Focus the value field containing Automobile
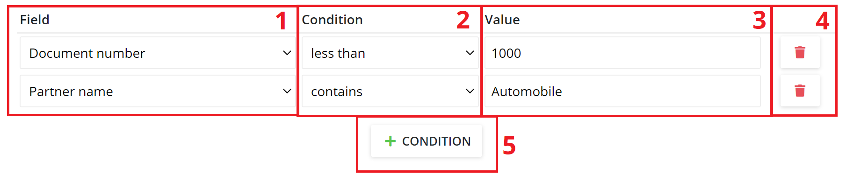 [x=622, y=91]
